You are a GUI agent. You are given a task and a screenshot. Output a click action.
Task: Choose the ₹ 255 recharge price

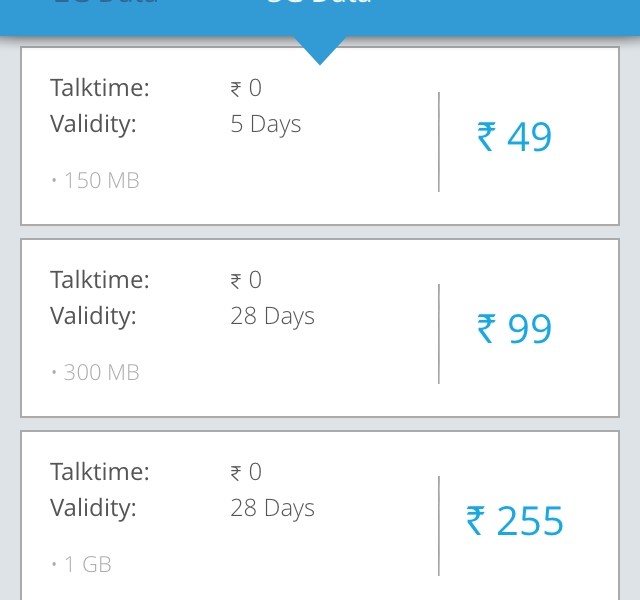click(x=515, y=521)
